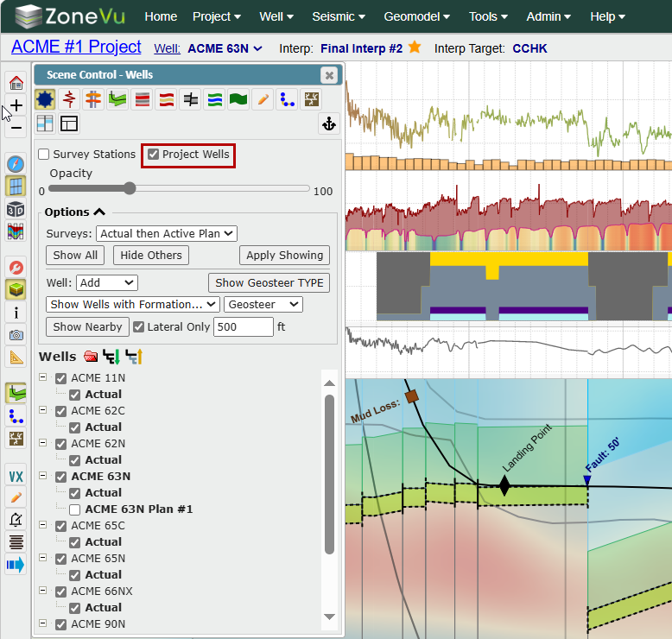This screenshot has width=672, height=639.
Task: Uncheck the ACME 90N well checkbox
Action: (x=60, y=625)
